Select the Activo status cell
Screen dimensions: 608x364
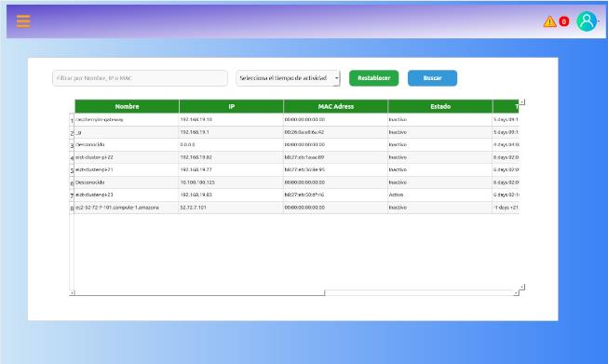pos(440,195)
